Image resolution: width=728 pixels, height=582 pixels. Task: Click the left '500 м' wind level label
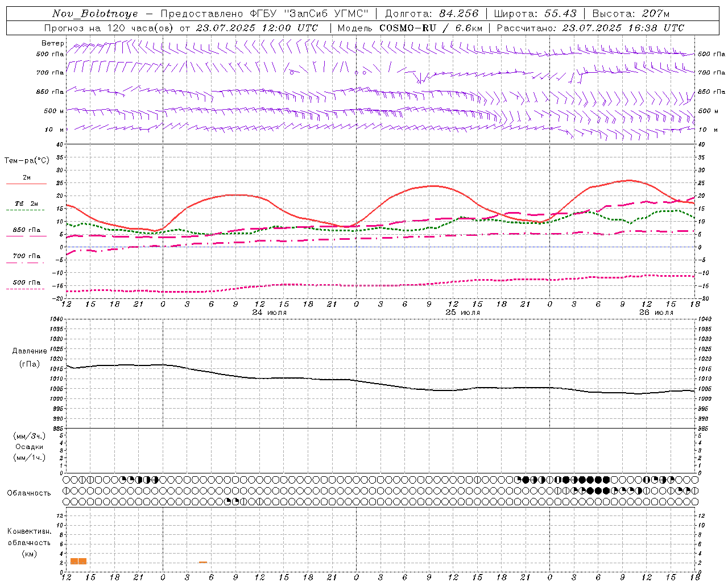pos(54,111)
